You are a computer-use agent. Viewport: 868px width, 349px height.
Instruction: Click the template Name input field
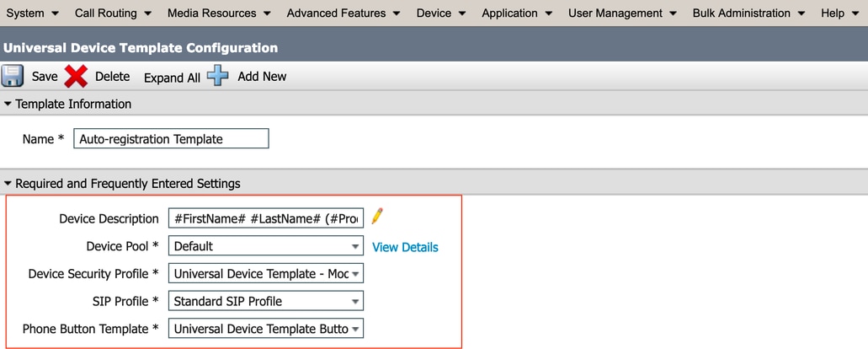(171, 138)
